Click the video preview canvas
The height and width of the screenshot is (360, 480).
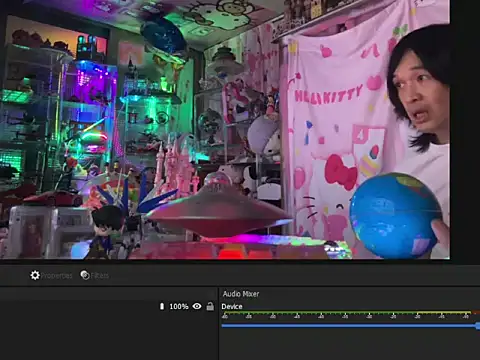[225, 129]
